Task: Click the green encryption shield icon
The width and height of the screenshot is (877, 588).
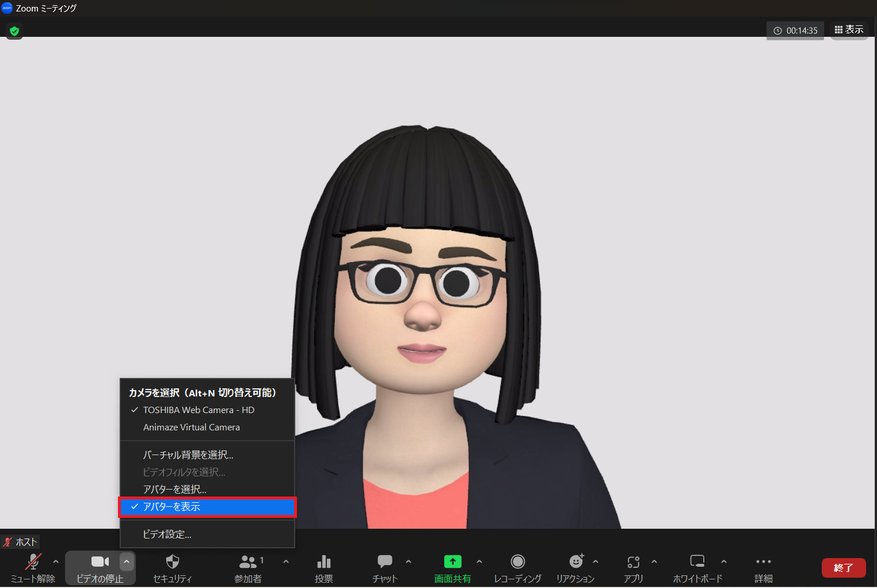Action: coord(14,31)
